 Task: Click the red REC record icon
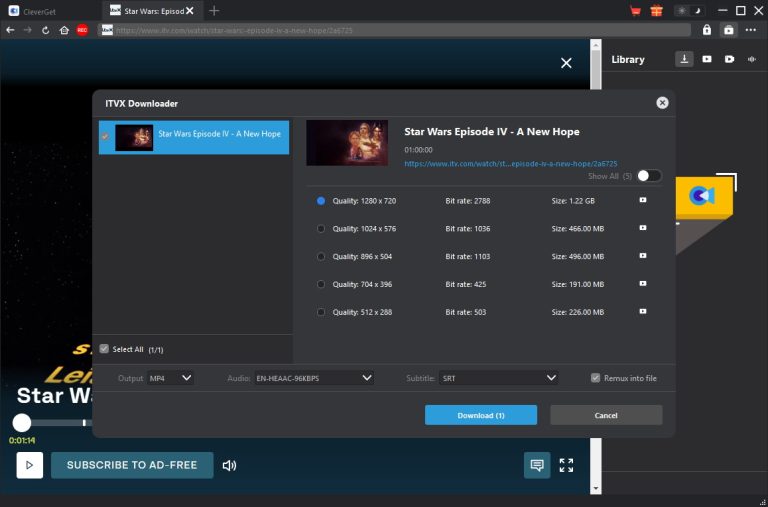(82, 30)
